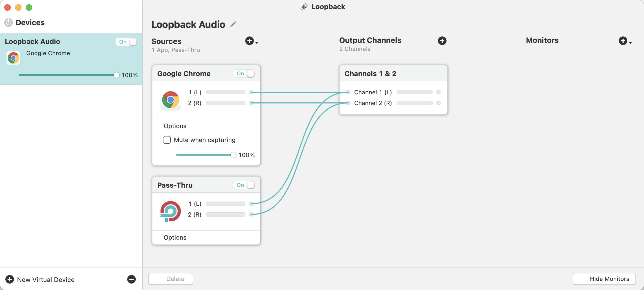Click the Delete button
This screenshot has width=644, height=290.
[x=176, y=278]
